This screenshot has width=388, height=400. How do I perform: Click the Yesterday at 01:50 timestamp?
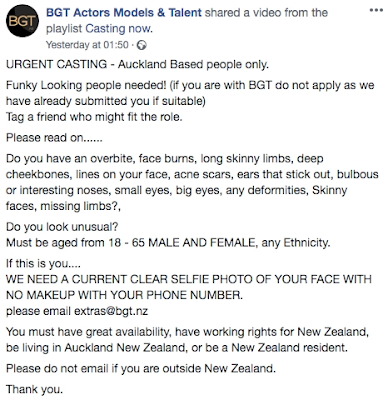pos(87,45)
